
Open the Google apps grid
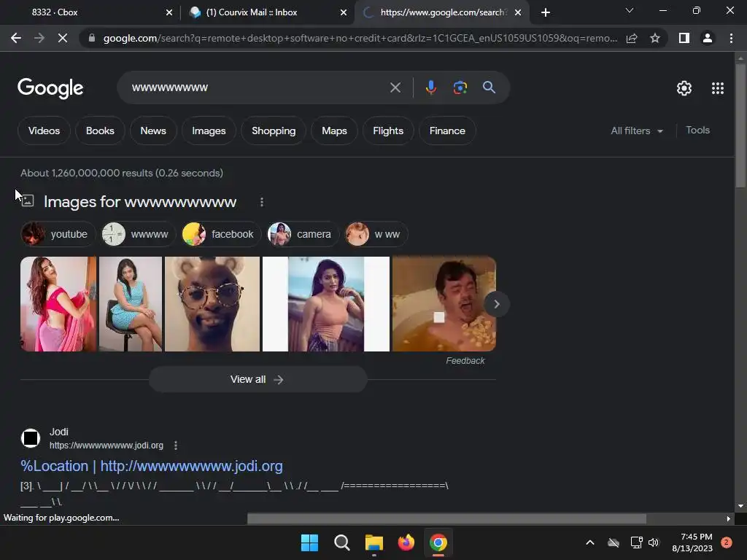(718, 88)
